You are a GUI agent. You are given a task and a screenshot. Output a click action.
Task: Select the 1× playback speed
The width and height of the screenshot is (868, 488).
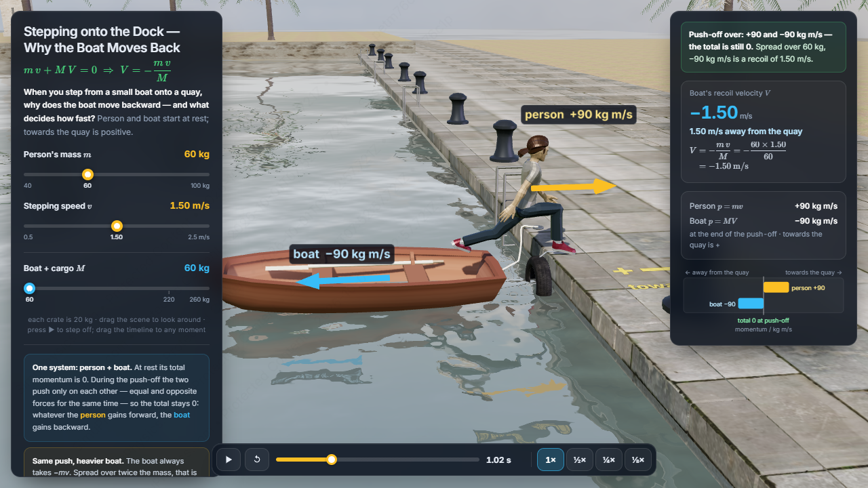(551, 460)
